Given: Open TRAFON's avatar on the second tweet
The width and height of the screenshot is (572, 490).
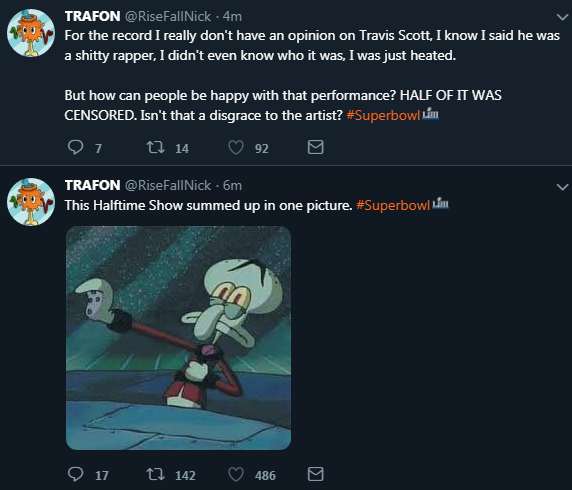Looking at the screenshot, I should coord(31,202).
